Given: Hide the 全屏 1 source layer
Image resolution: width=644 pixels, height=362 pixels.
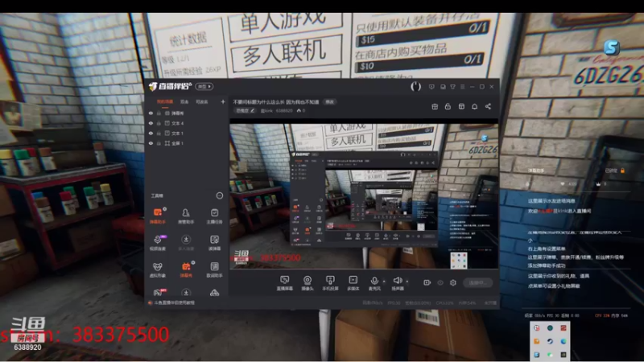Looking at the screenshot, I should pyautogui.click(x=151, y=143).
